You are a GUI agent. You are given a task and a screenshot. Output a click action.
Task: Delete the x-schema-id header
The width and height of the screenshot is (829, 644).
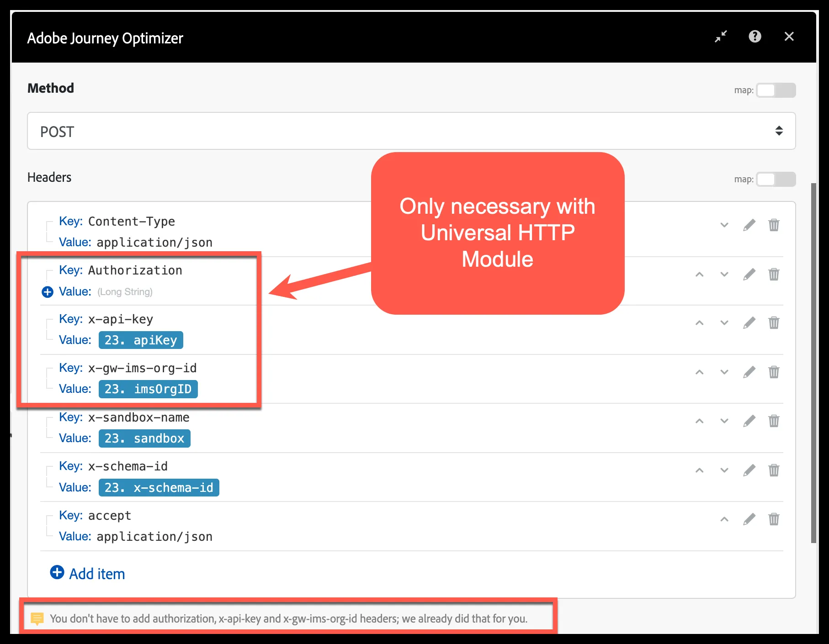tap(774, 470)
